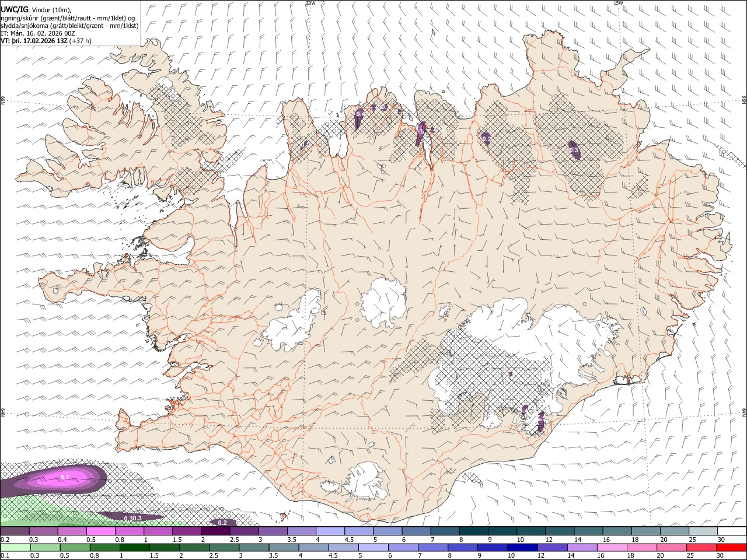Click the N66 latitude label on the left edge
Viewport: 747px width, 560px height.
point(3,101)
